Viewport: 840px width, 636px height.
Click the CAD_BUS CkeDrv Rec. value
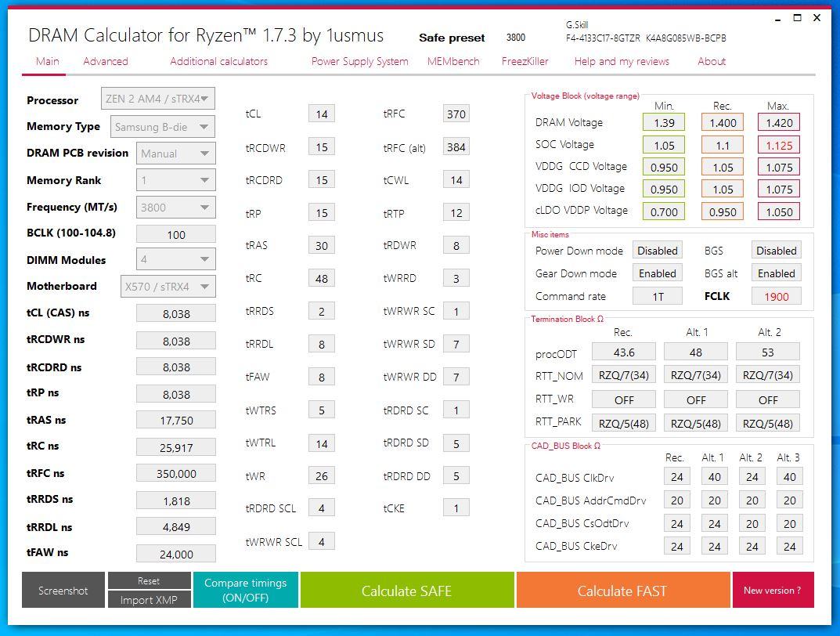click(677, 547)
